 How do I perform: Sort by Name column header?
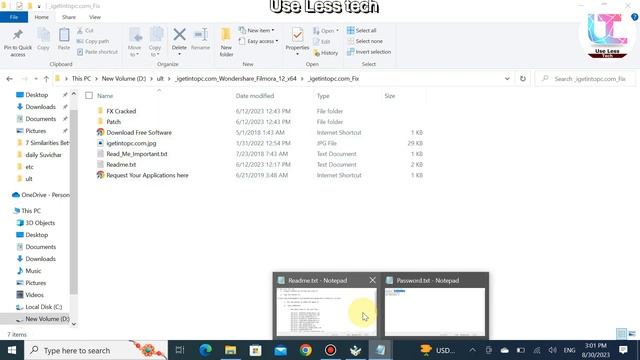[105, 96]
